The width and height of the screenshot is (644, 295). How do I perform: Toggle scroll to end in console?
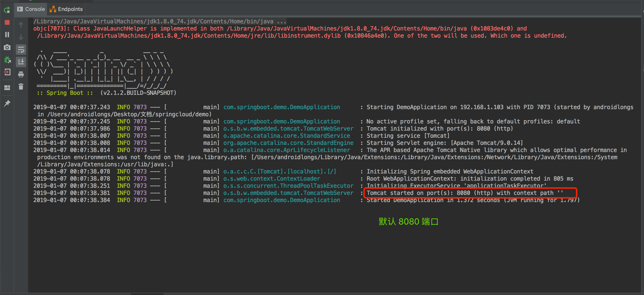21,62
